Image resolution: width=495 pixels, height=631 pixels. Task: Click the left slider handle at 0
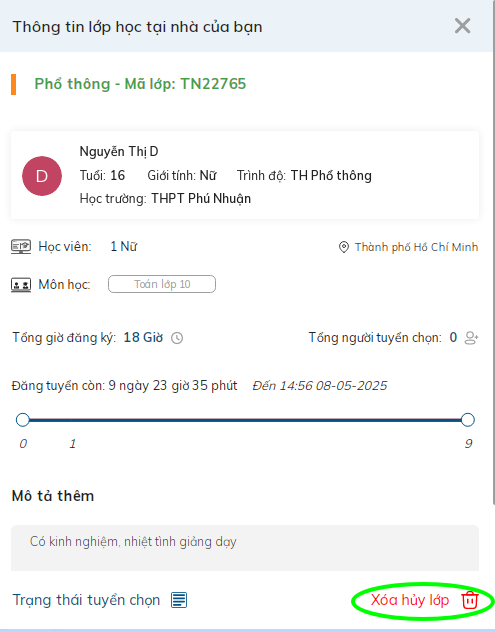pyautogui.click(x=23, y=420)
